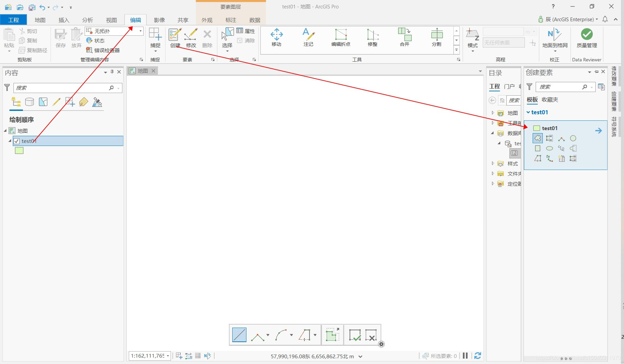Click the test01 template green symbol swatch
Screen dimensions: 624x364
click(537, 128)
